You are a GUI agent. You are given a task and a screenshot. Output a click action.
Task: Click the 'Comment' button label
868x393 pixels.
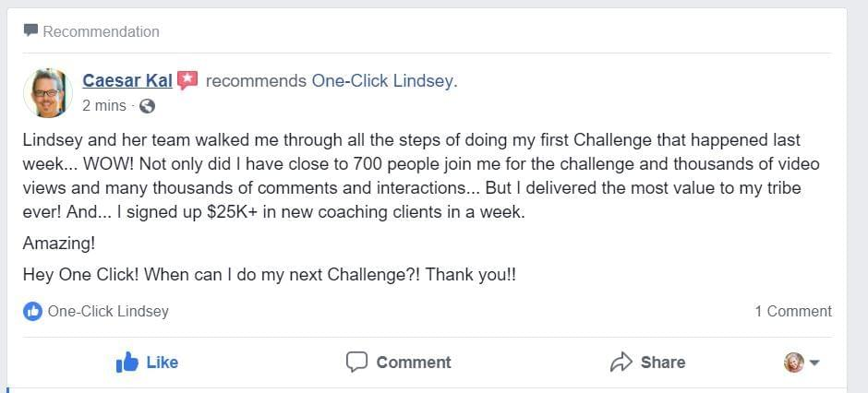click(x=414, y=363)
